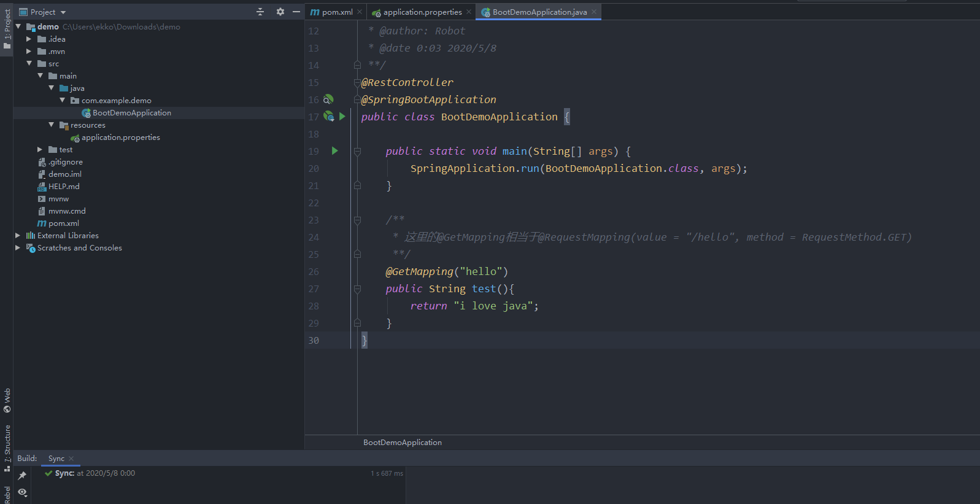Pin the Build tab with the pin icon
Viewport: 980px width, 504px height.
click(x=22, y=476)
